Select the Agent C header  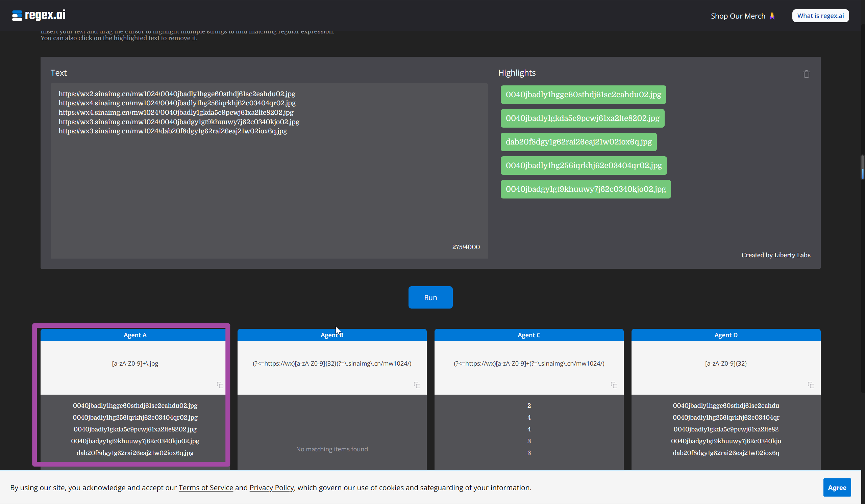(x=529, y=335)
